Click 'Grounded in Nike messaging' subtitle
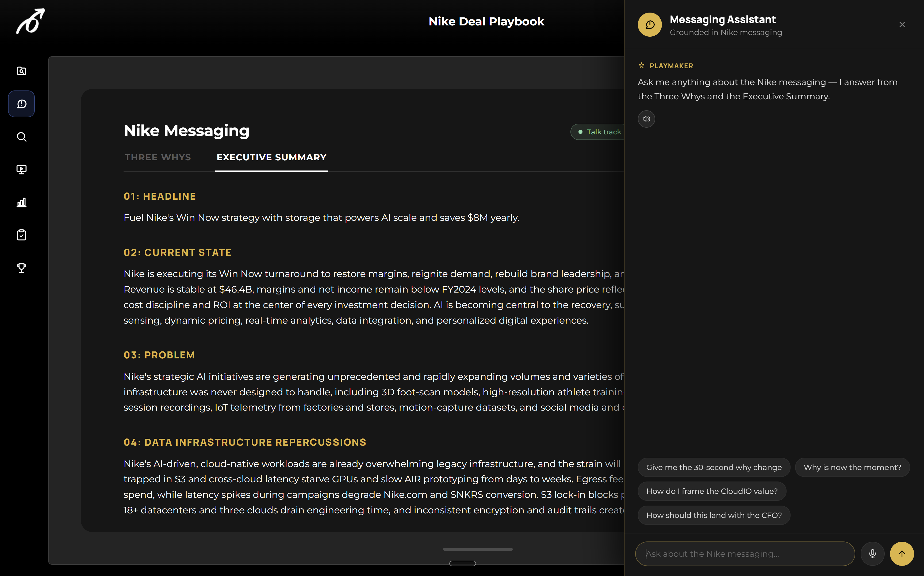Image resolution: width=924 pixels, height=576 pixels. [726, 32]
